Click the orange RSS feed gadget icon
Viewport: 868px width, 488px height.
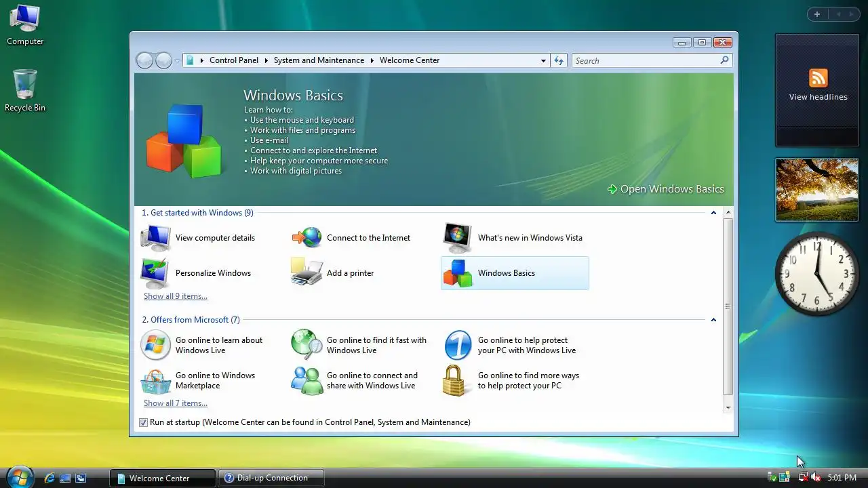click(x=818, y=77)
